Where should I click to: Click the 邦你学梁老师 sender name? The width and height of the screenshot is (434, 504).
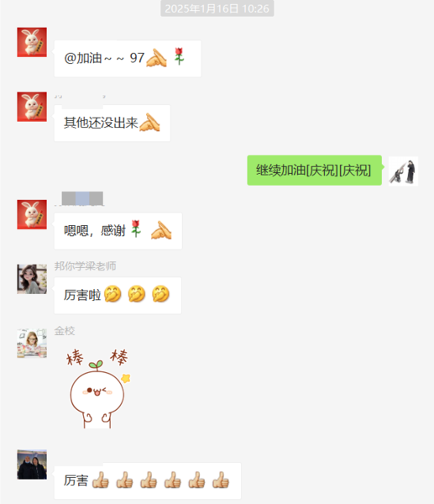[85, 266]
